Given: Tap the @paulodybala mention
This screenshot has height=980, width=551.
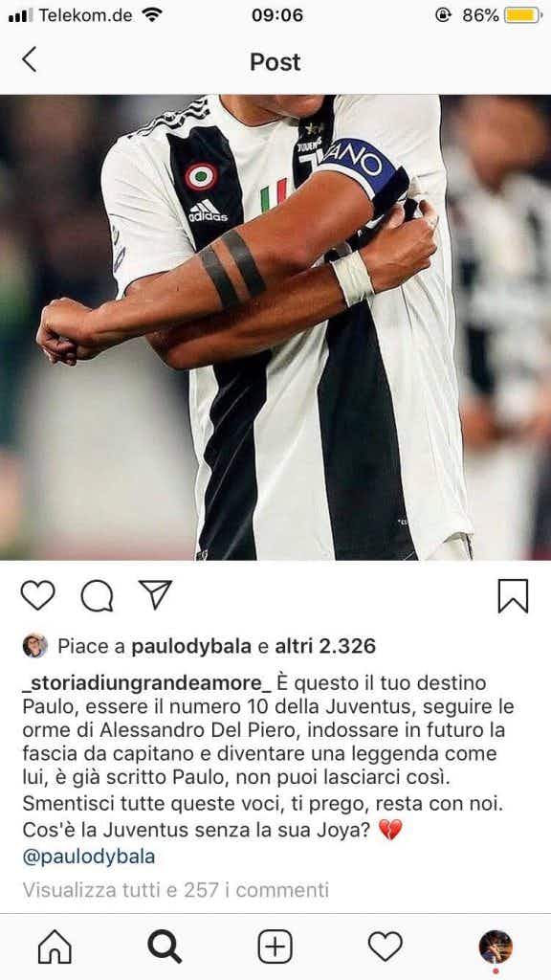Looking at the screenshot, I should 89,857.
